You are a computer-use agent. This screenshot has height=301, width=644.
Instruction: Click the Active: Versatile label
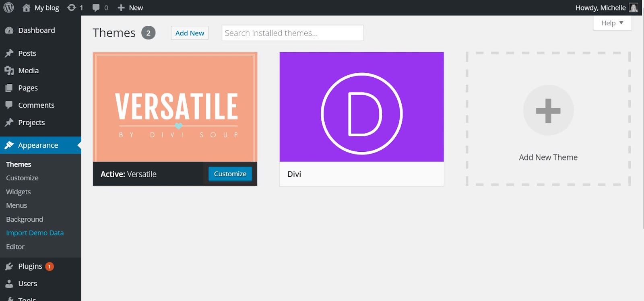click(x=128, y=174)
